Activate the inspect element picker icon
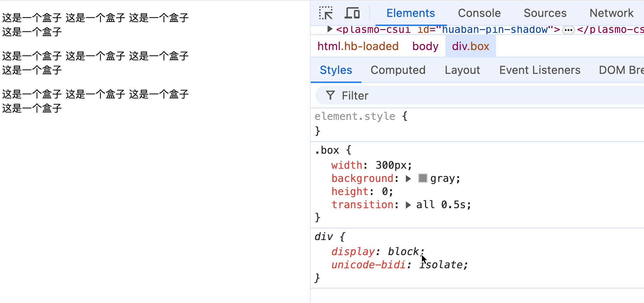 coord(326,13)
